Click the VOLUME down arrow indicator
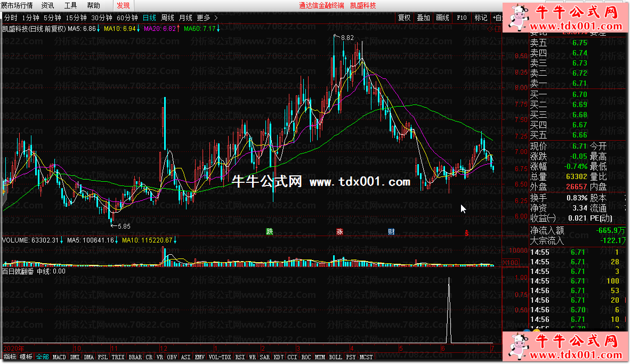The height and width of the screenshot is (364, 631). click(62, 240)
